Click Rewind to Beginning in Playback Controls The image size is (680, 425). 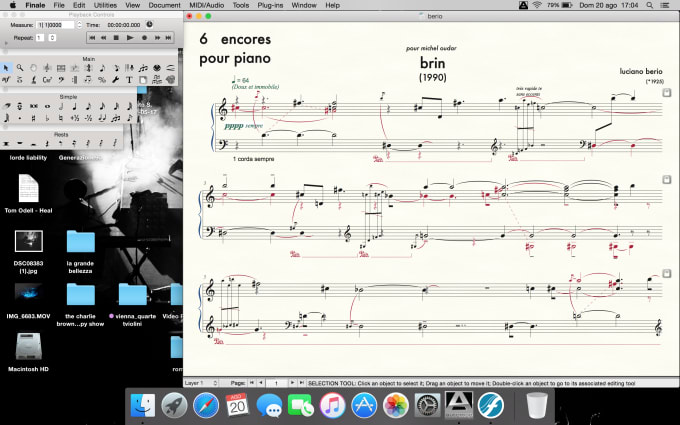(92, 38)
